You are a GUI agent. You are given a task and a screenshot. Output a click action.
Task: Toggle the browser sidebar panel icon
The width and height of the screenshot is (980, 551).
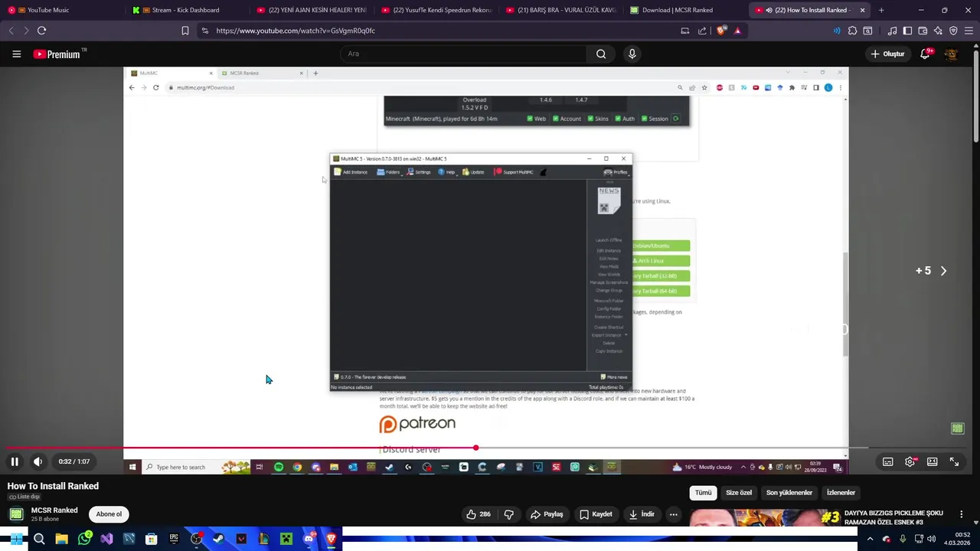[x=907, y=31]
